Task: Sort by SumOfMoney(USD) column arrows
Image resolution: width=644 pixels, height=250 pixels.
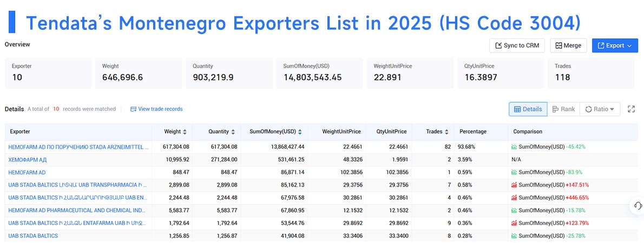Action: click(300, 132)
